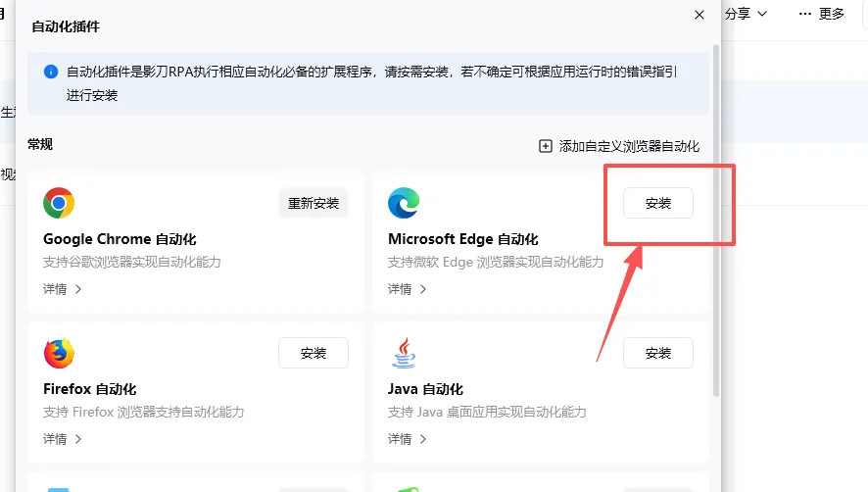868x492 pixels.
Task: Click the Firefox 自动化 title
Action: (x=90, y=389)
